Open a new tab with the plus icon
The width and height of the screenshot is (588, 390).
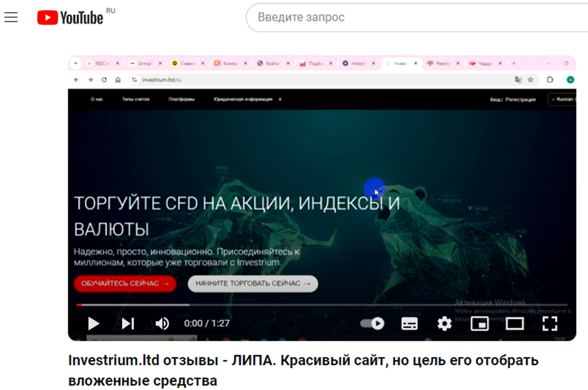[514, 63]
